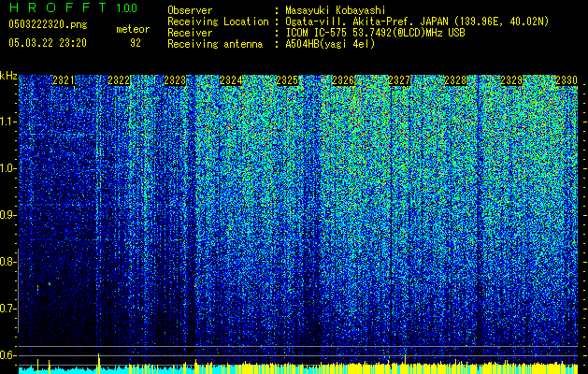The height and width of the screenshot is (374, 588).
Task: Click the A504HB(yagi 4el) antenna text
Action: pyautogui.click(x=330, y=44)
